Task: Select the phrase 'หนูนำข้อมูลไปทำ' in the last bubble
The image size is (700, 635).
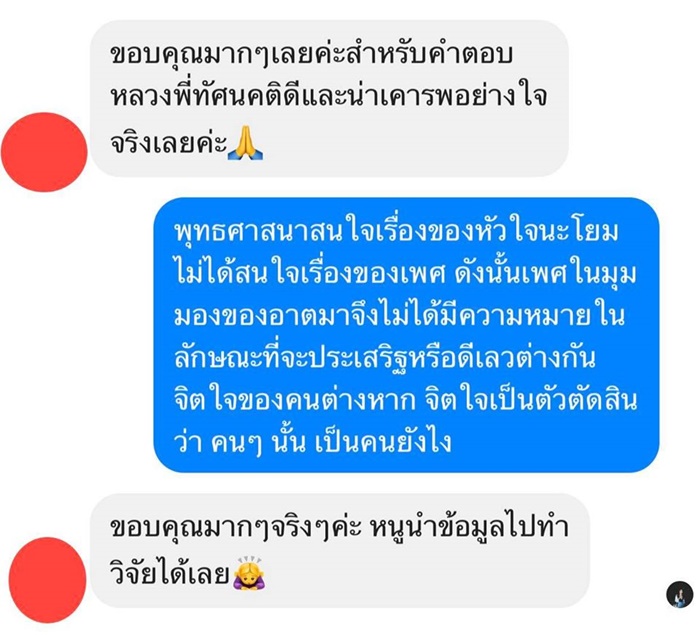Action: (470, 529)
